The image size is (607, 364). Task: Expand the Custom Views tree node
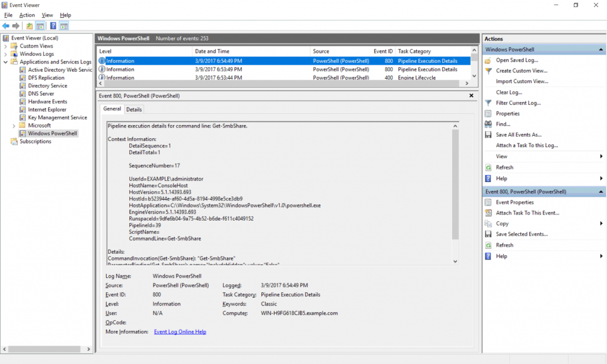tap(6, 46)
